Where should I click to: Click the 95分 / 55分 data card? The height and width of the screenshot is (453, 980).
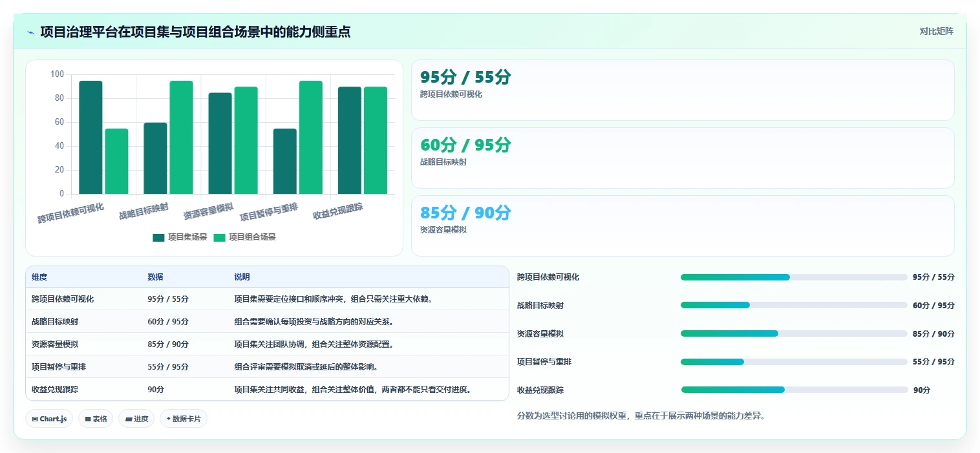683,90
